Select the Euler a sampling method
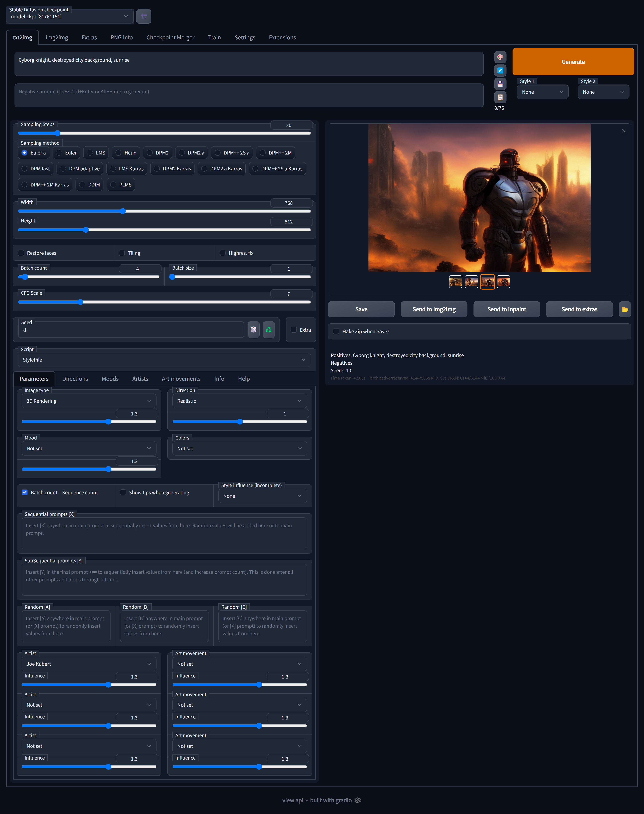The height and width of the screenshot is (814, 644). point(34,153)
